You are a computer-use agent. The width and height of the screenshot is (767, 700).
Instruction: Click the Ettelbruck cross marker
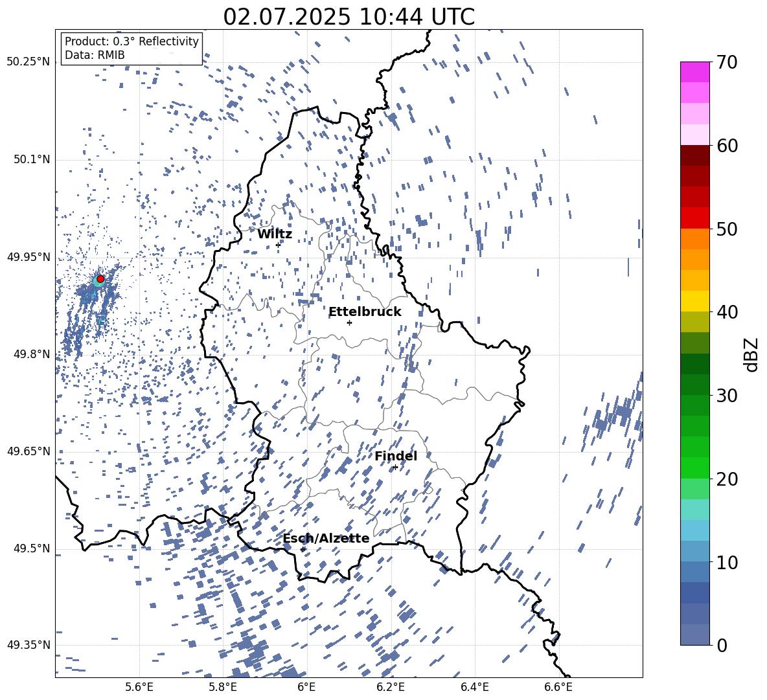(349, 322)
